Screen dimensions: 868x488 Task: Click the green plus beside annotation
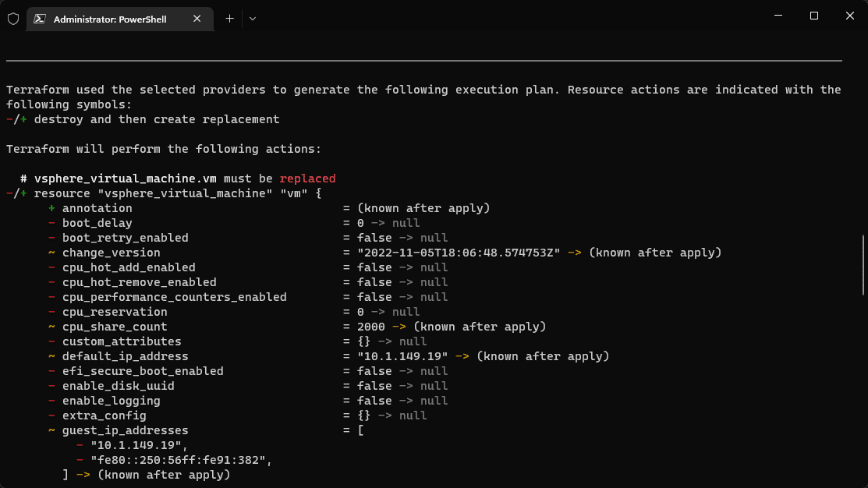pyautogui.click(x=51, y=208)
